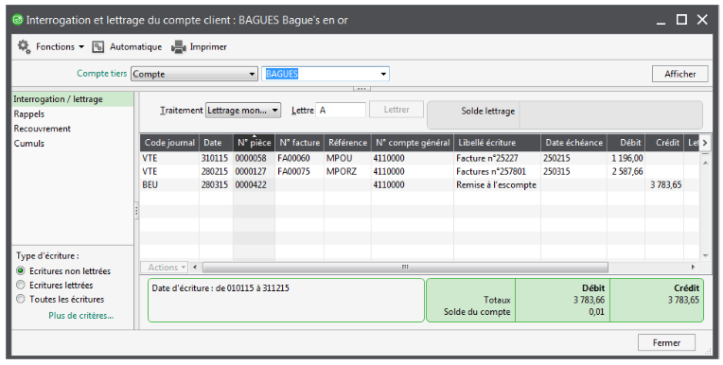Click the green application icon in title bar
Image resolution: width=723 pixels, height=365 pixels.
18,20
